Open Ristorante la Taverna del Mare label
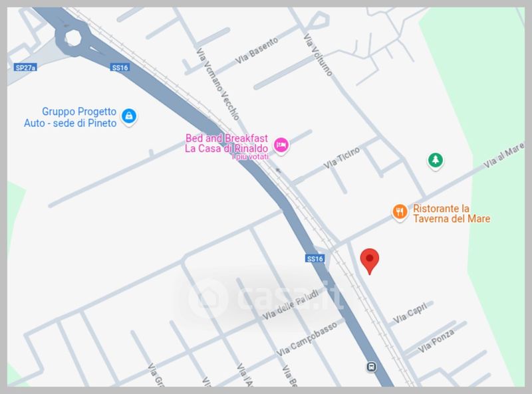Viewport: 532px width, 394px height. pyautogui.click(x=452, y=213)
